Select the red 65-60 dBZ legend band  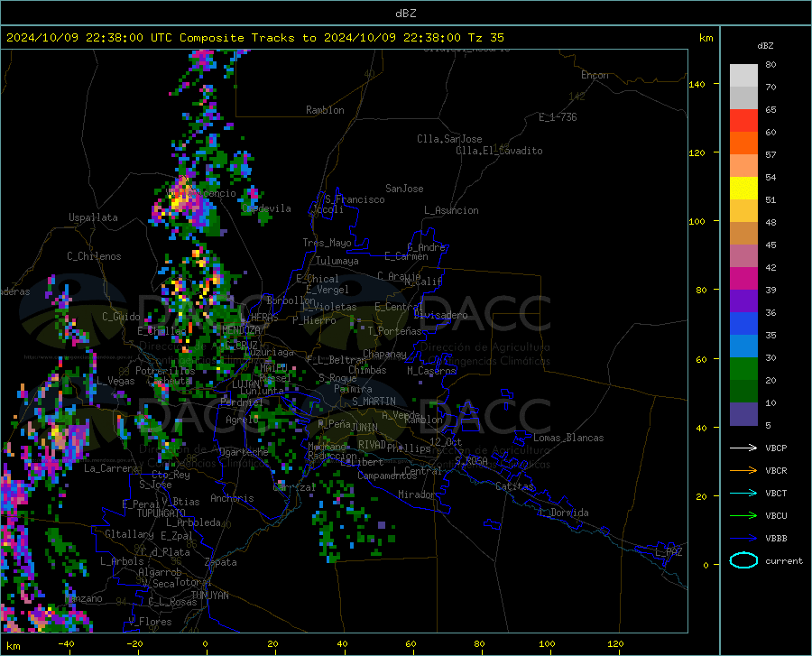[743, 121]
